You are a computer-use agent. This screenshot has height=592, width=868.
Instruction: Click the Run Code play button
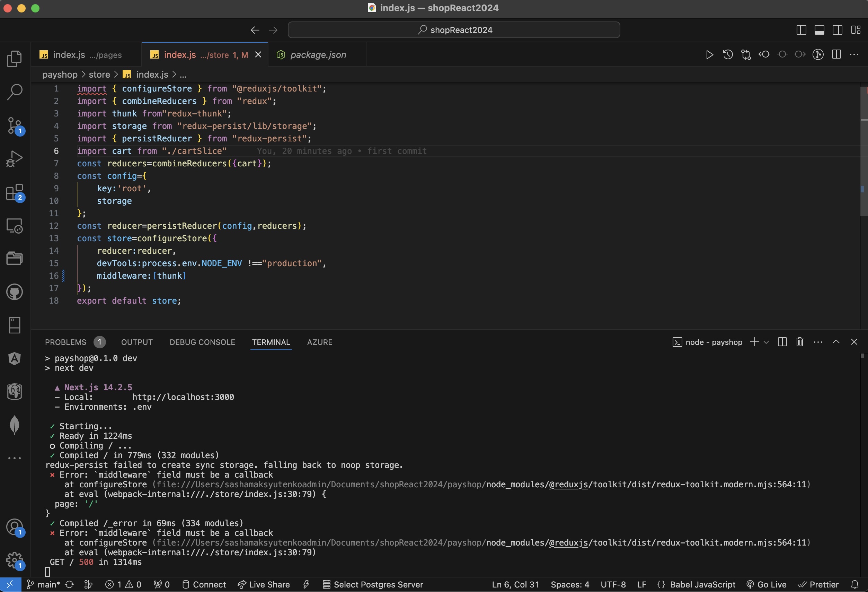tap(709, 55)
